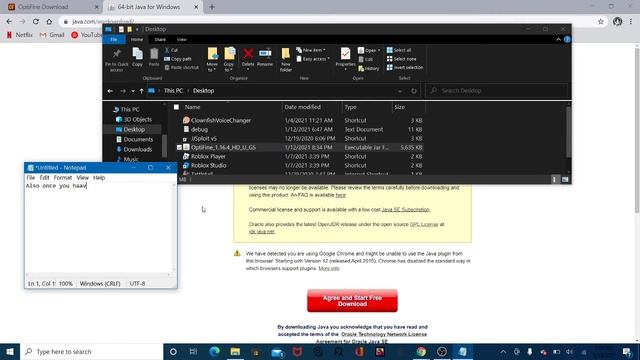The height and width of the screenshot is (360, 640).
Task: Click Chrome reload page icon
Action: click(36, 22)
